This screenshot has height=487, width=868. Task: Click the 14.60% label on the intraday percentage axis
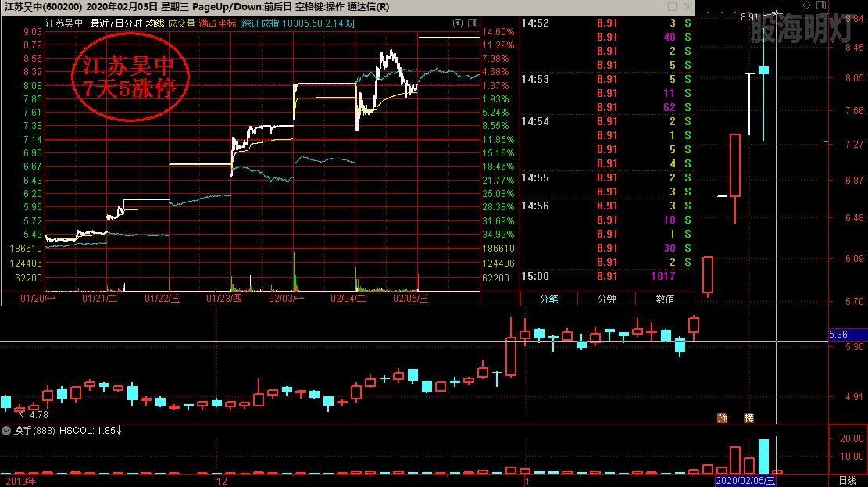click(x=498, y=31)
